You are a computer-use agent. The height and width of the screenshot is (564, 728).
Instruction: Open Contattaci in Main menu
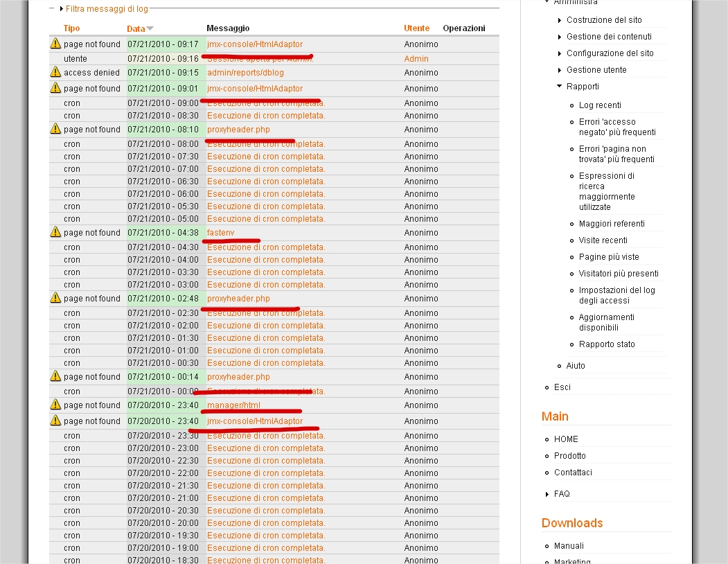pos(573,473)
